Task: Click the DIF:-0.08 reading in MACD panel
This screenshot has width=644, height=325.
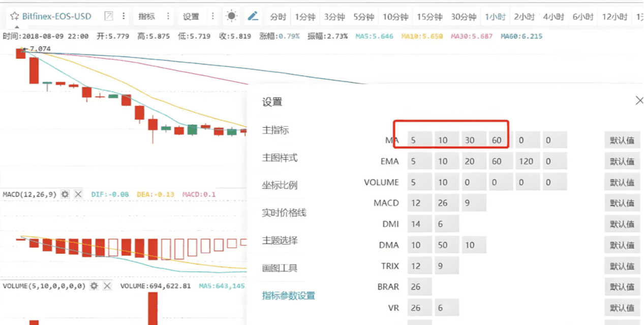Action: pos(110,194)
